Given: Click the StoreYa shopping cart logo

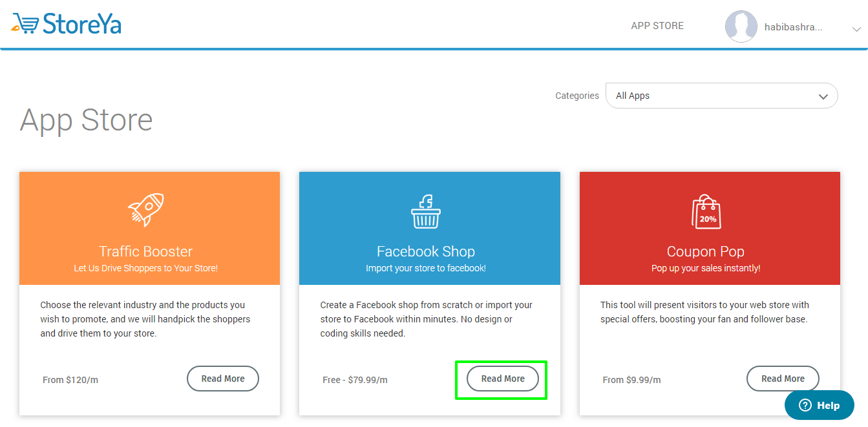Looking at the screenshot, I should point(25,23).
